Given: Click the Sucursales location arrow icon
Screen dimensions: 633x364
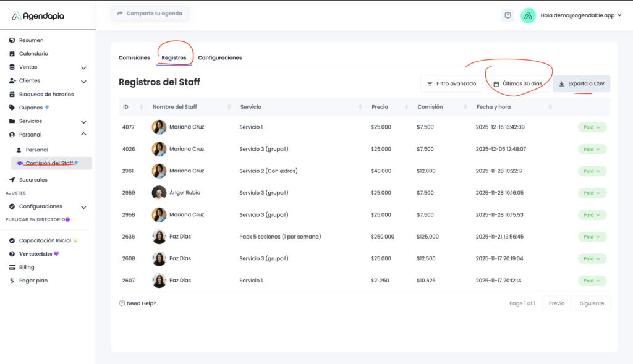Looking at the screenshot, I should 12,180.
